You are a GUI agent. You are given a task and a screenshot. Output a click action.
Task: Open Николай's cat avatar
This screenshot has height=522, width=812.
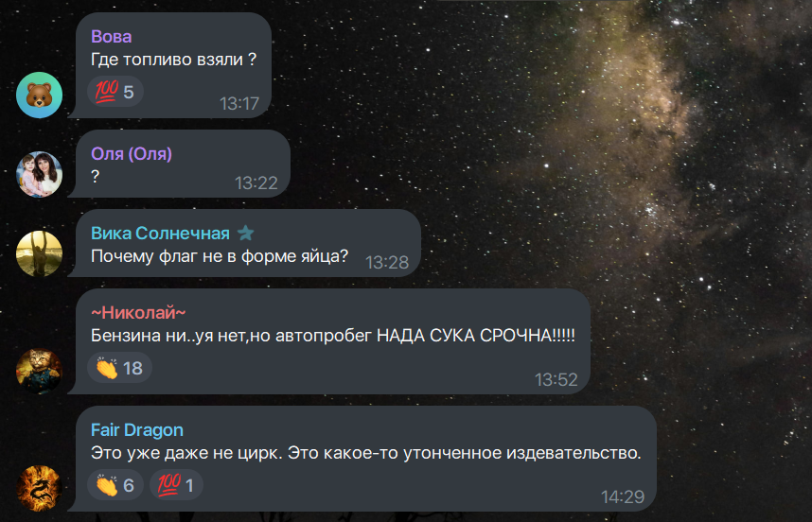tap(40, 371)
